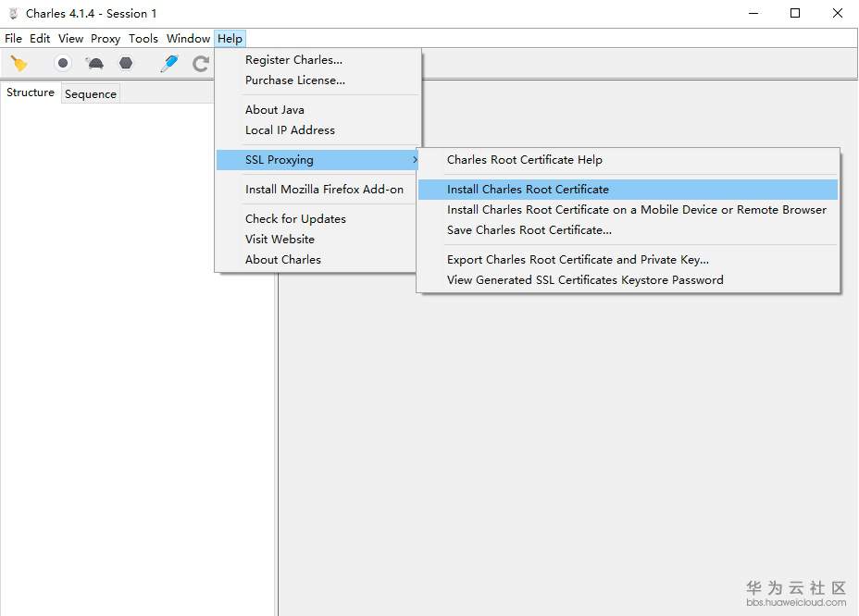Screen dimensions: 859x616
Task: Open About Java from the menu
Action: click(x=317, y=109)
